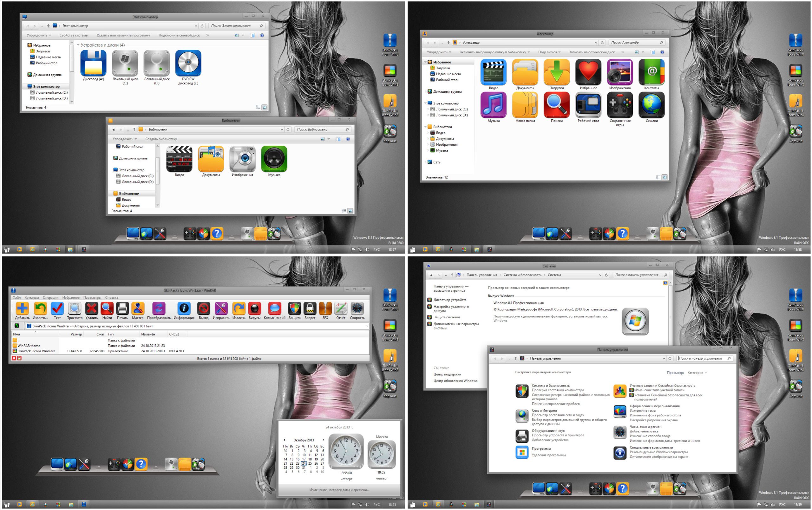Click the Добавить icon in WinRAR toolbar
The width and height of the screenshot is (812, 510).
click(22, 308)
